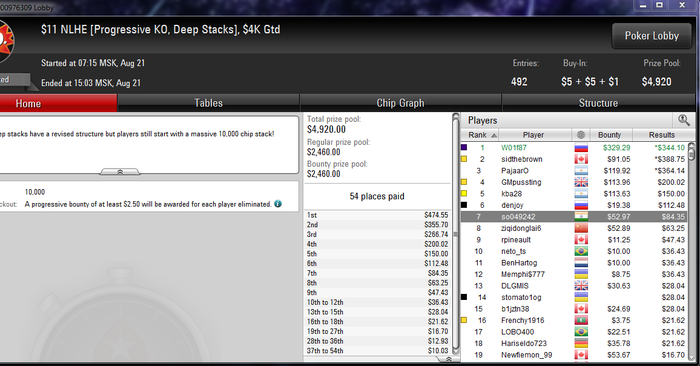Screen dimensions: 700x366
Task: Select highlighted player so049242
Action: pyautogui.click(x=575, y=217)
